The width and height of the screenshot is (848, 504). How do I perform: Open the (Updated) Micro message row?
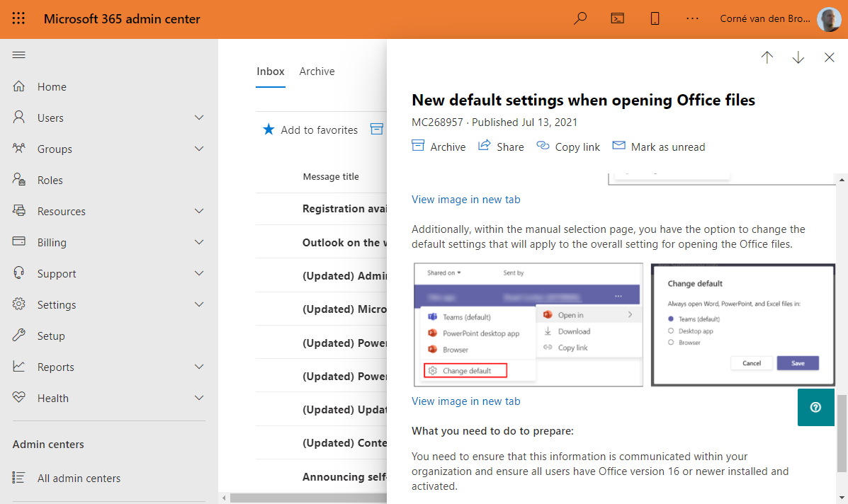(x=321, y=309)
